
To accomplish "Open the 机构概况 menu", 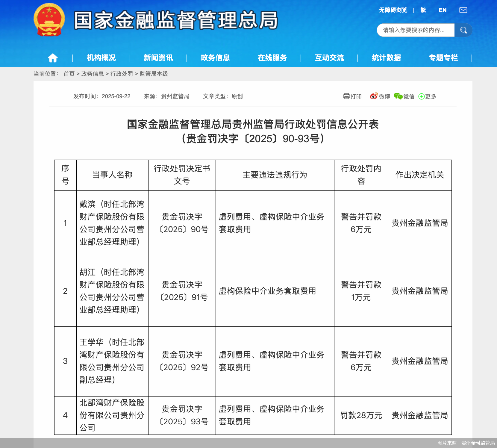I will [101, 58].
